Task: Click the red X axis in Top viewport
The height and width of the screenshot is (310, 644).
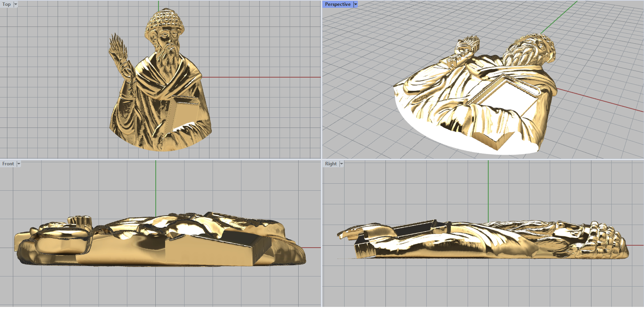Action: pos(262,77)
